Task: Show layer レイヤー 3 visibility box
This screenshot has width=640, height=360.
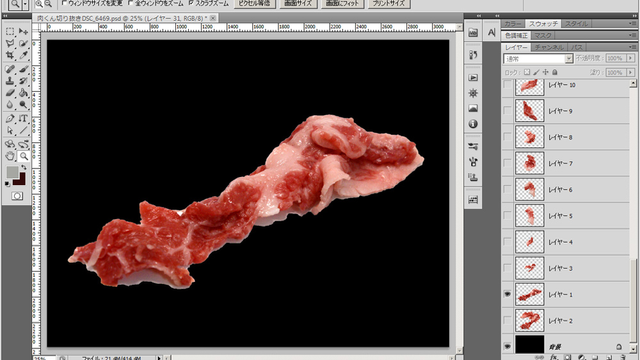Action: point(507,268)
